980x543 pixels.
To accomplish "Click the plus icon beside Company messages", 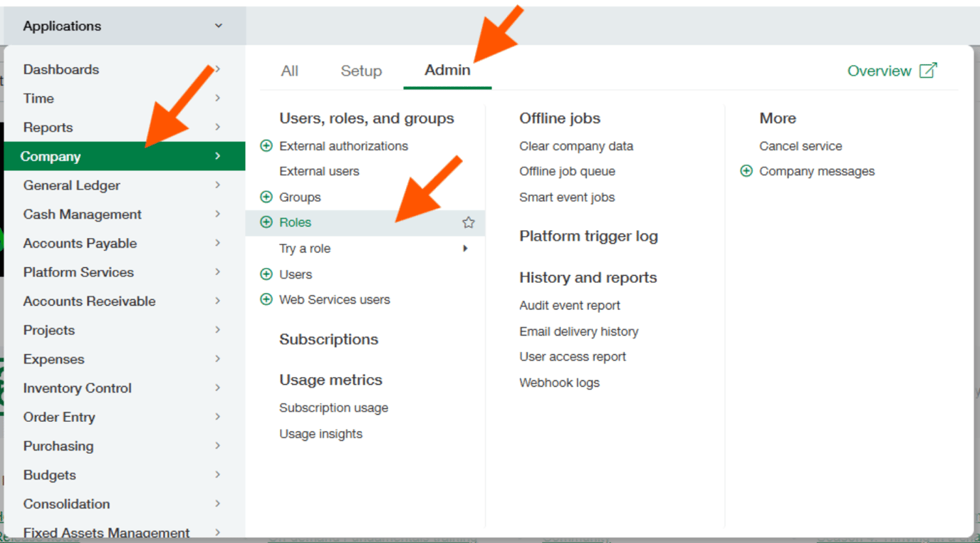I will (x=746, y=171).
